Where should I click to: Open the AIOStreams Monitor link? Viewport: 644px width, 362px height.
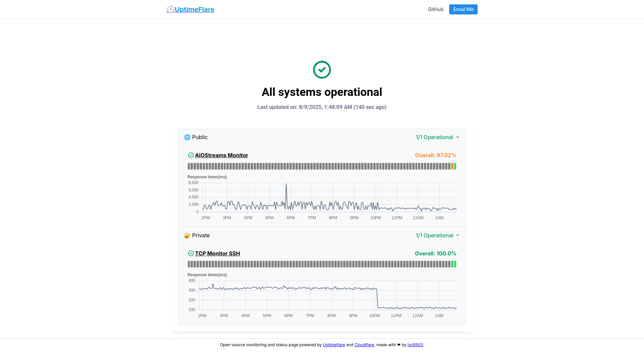click(222, 155)
